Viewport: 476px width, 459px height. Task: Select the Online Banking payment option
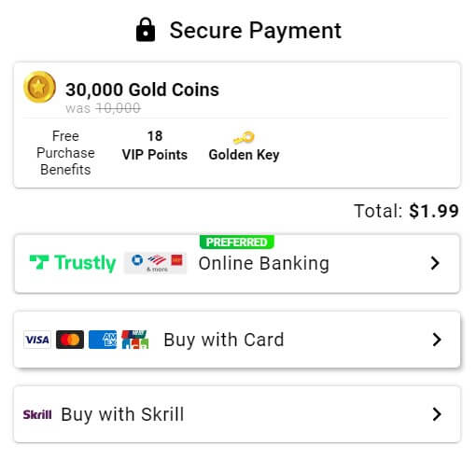(237, 263)
